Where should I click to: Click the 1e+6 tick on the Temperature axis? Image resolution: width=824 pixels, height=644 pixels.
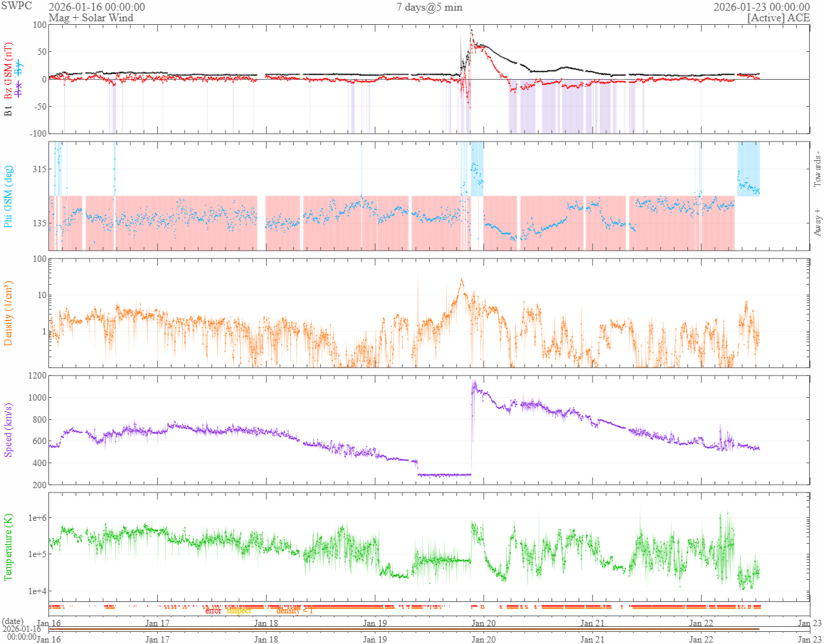pos(36,518)
